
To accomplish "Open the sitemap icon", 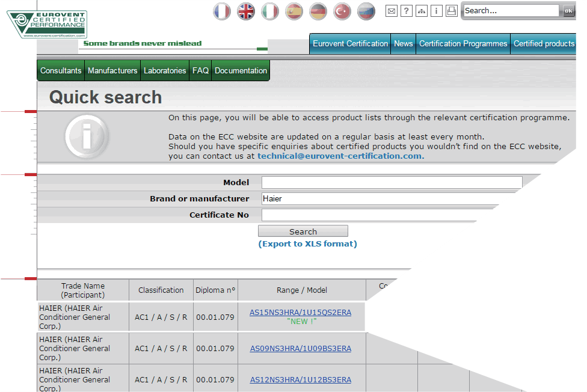I will pos(422,11).
